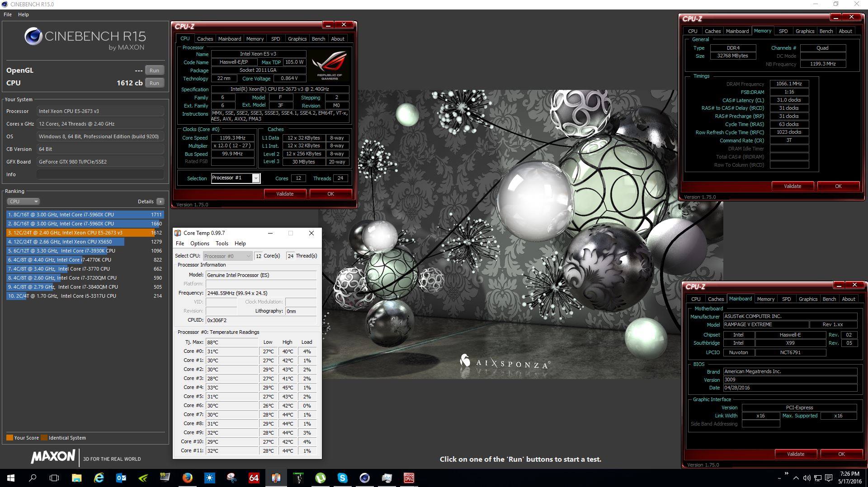This screenshot has height=487, width=868.
Task: Open network status in system tray
Action: click(818, 478)
